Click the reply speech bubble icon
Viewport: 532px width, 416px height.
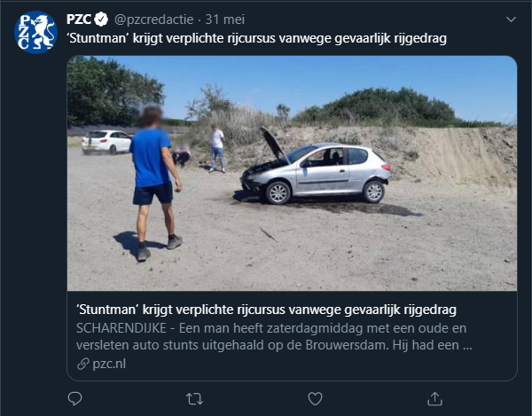pyautogui.click(x=74, y=398)
